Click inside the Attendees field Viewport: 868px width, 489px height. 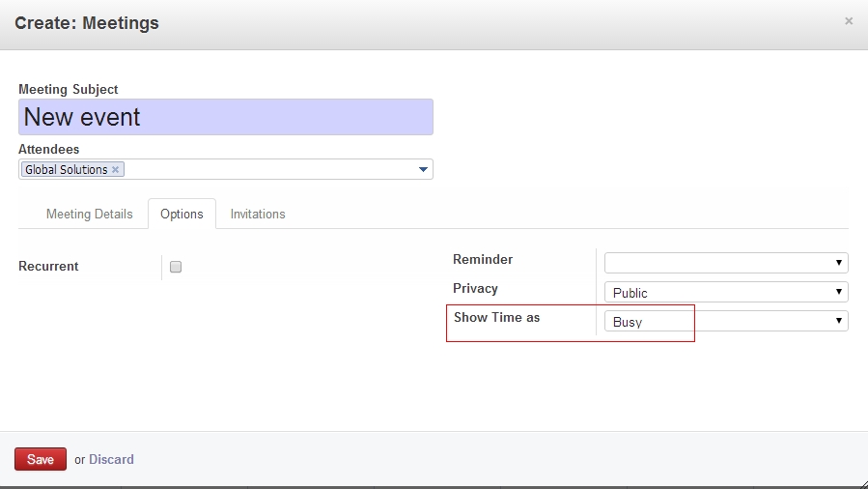pos(270,170)
